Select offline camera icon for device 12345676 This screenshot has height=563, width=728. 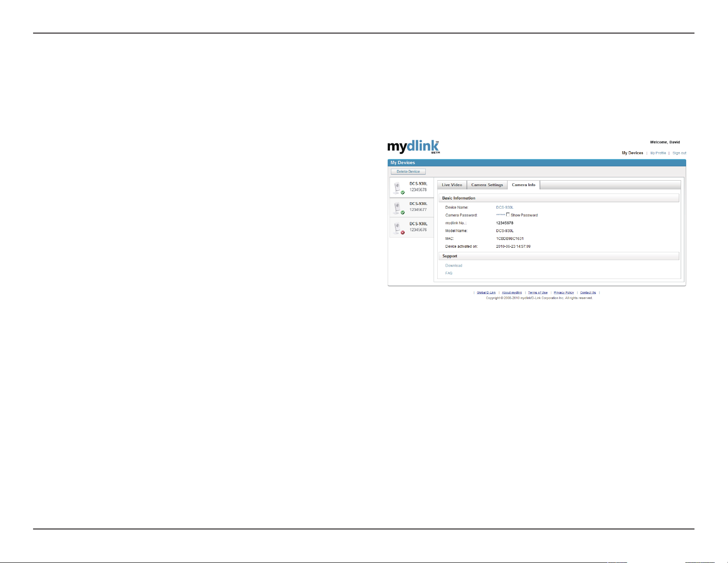[x=398, y=227]
